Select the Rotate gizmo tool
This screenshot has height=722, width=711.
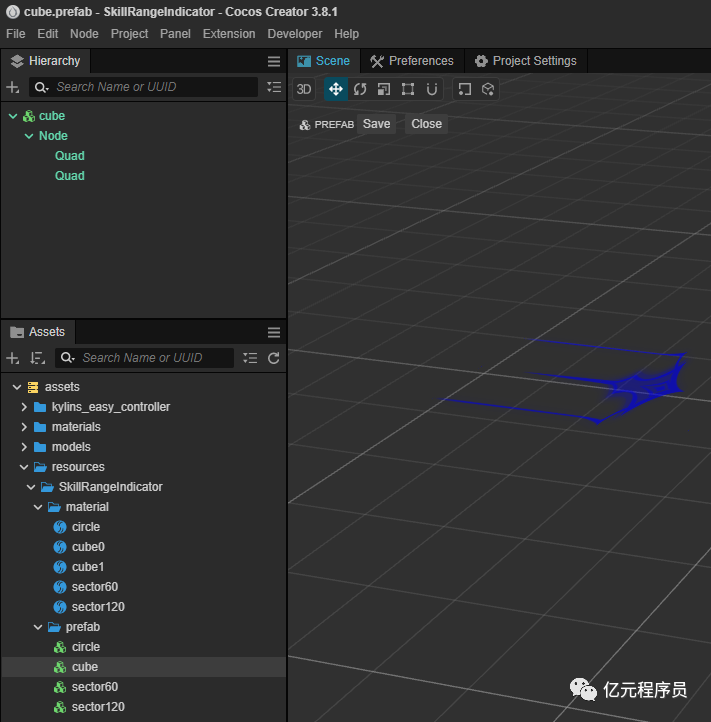[x=360, y=89]
